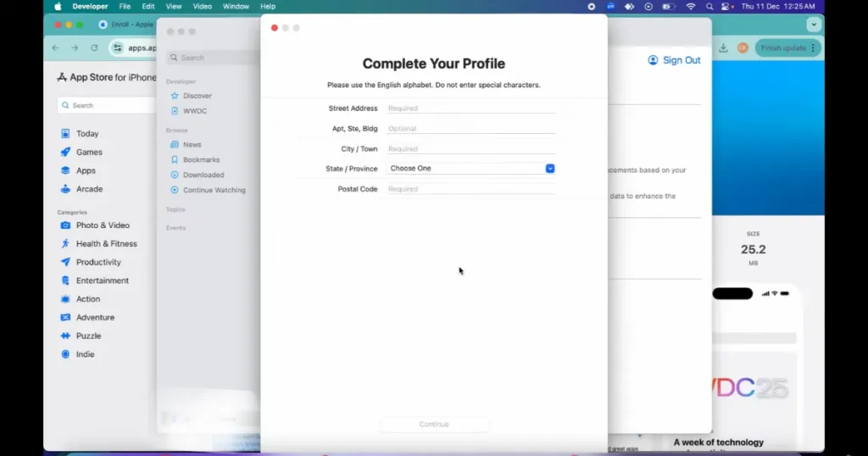Click the Photo & Video camera icon
Viewport: 868px width, 456px height.
click(65, 225)
